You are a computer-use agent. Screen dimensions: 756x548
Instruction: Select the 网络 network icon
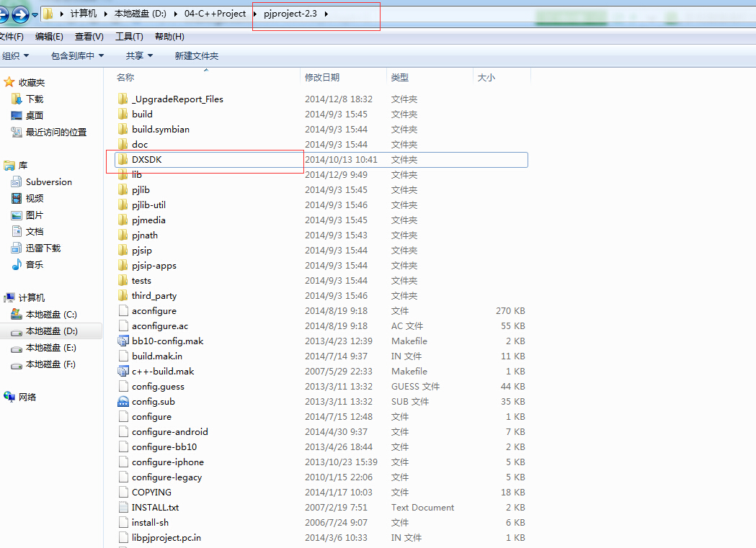point(9,397)
